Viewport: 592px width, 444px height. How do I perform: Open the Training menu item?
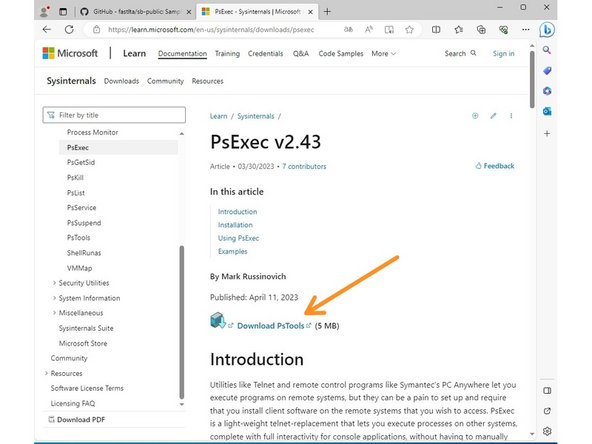227,54
